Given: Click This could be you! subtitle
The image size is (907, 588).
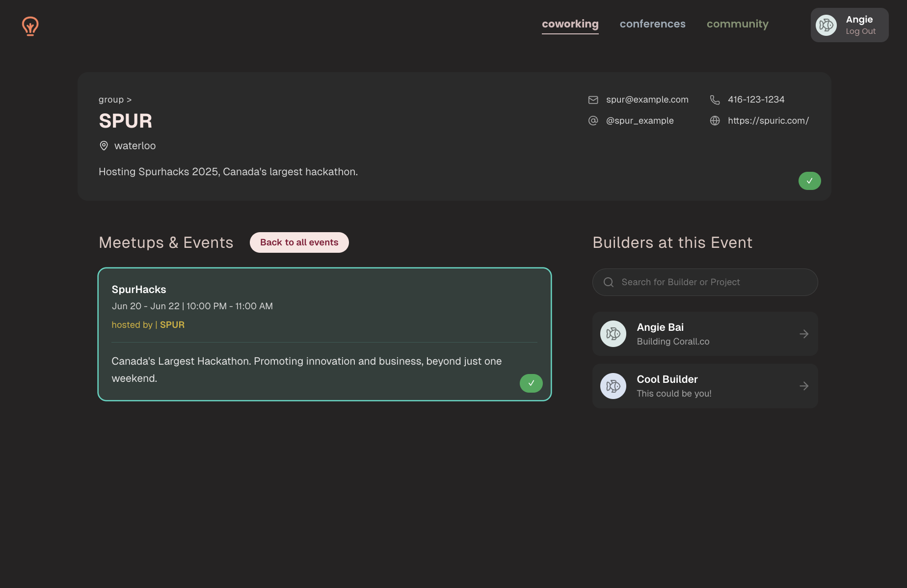Looking at the screenshot, I should coord(674,394).
